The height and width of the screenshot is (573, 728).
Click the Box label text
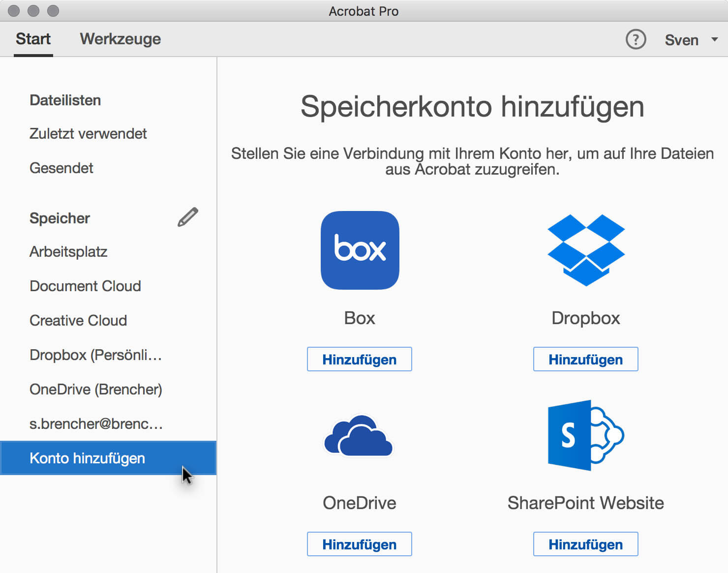pyautogui.click(x=360, y=318)
